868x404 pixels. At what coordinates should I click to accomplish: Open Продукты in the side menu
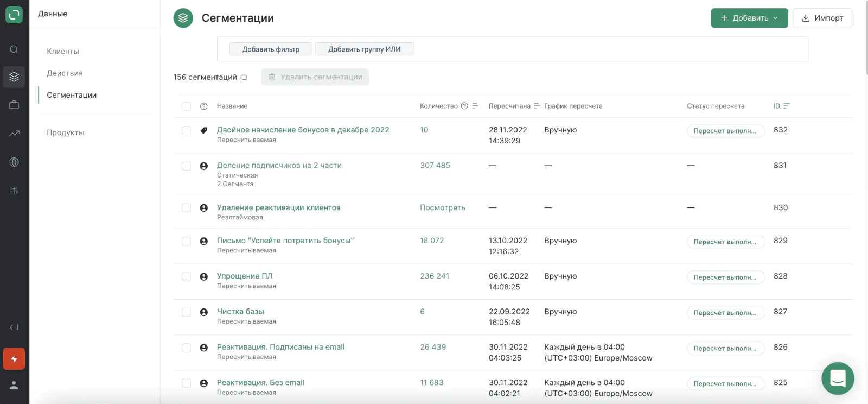pyautogui.click(x=66, y=132)
